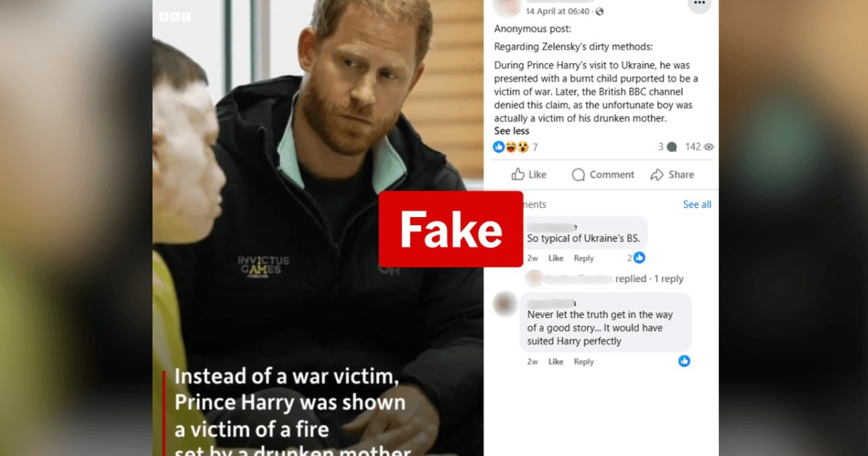View the post reaction emoji icons
Screen dimensions: 868x456
(511, 147)
